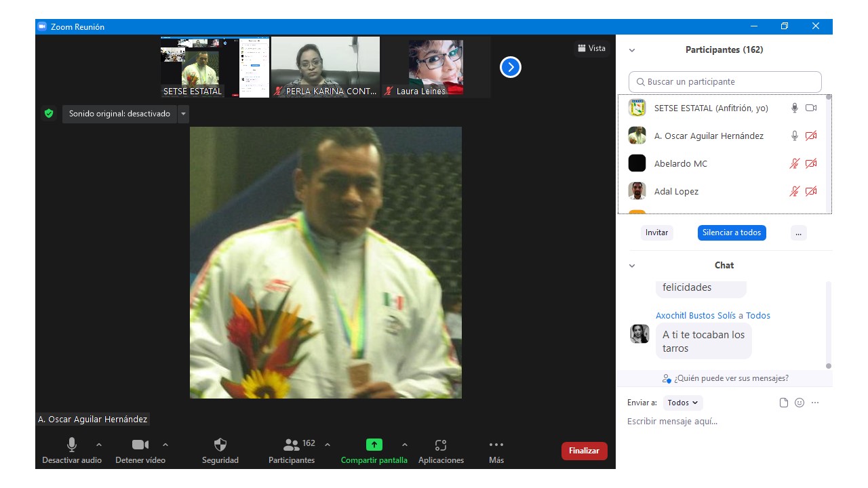Image resolution: width=868 pixels, height=488 pixels.
Task: Click the file attachment icon in chat
Action: (x=784, y=403)
